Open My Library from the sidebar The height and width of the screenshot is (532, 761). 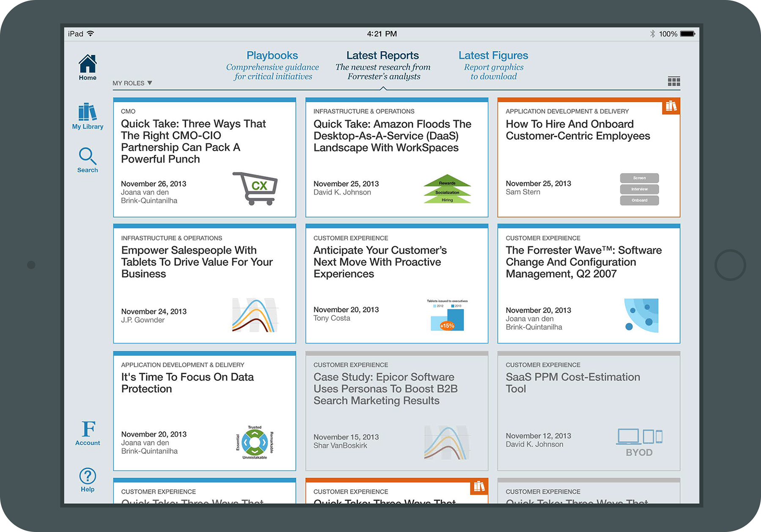pos(88,116)
